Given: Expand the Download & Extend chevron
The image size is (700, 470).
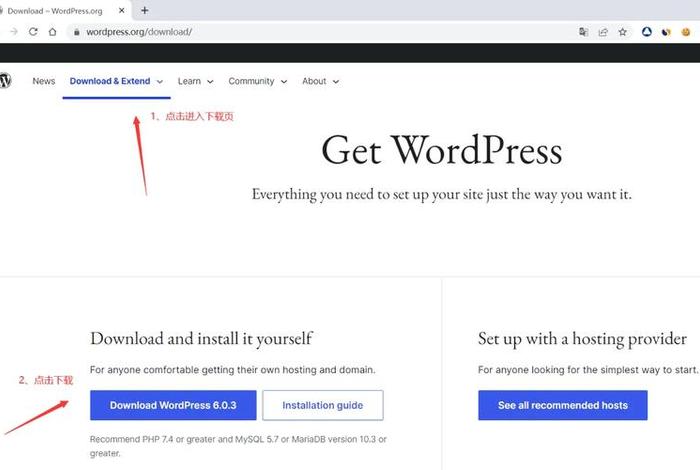Looking at the screenshot, I should pos(160,82).
